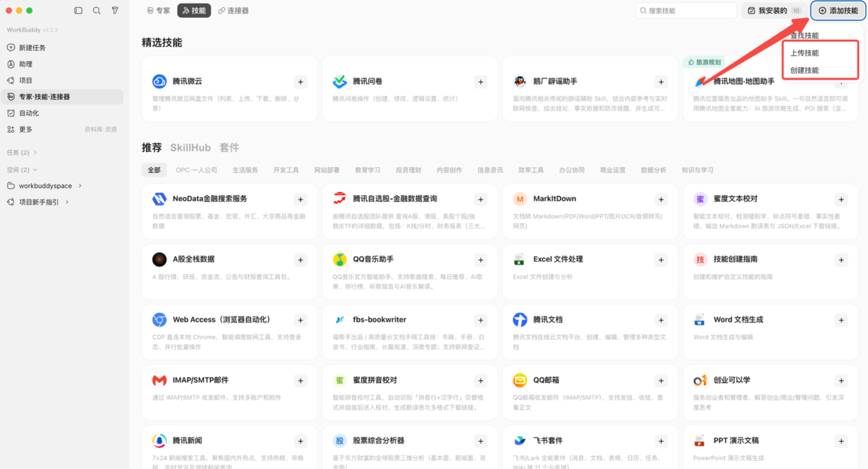Click the fbs-bookwriter icon

click(x=340, y=320)
